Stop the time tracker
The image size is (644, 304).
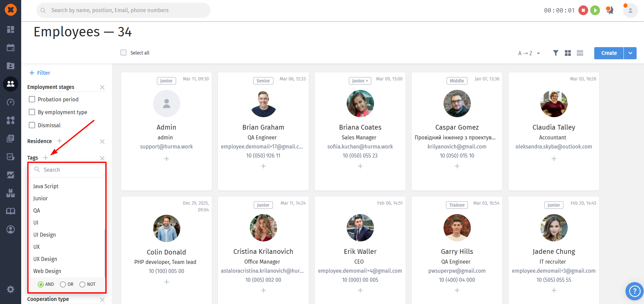click(583, 10)
